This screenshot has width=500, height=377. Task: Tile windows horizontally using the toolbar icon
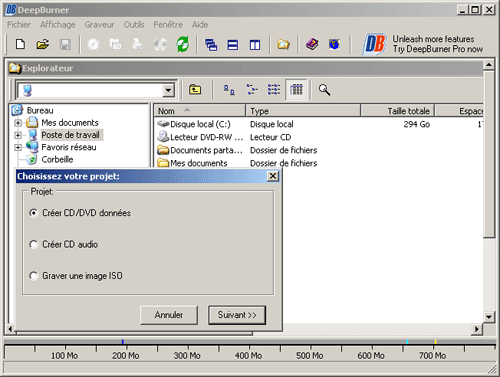(233, 45)
